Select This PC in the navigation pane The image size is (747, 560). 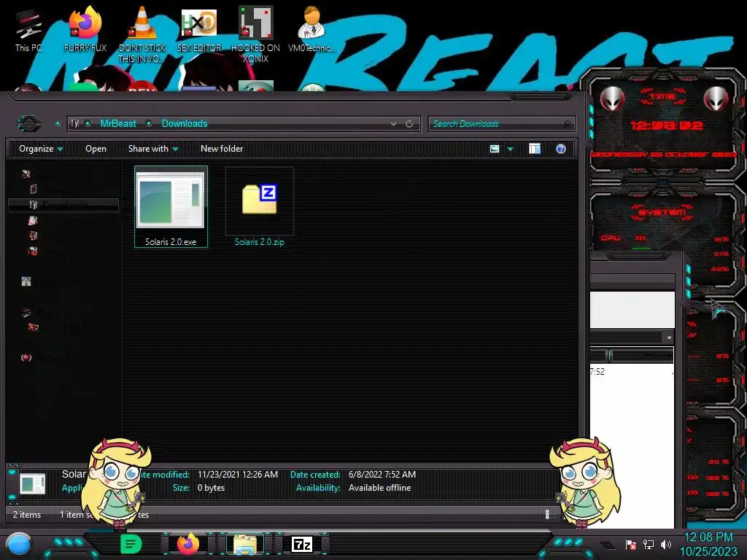45,313
